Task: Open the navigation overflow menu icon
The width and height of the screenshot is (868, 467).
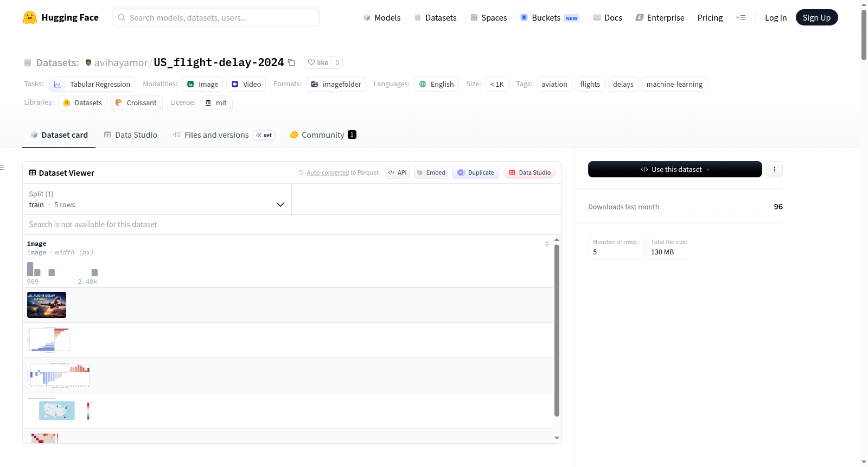Action: 741,17
